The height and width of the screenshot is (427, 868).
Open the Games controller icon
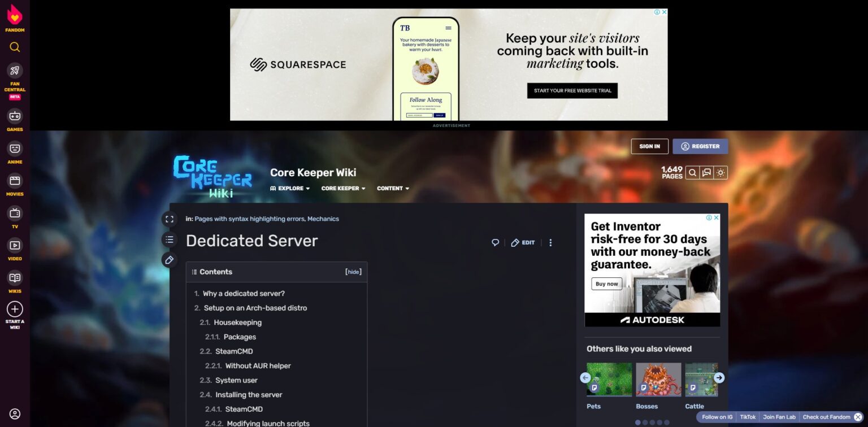[15, 116]
